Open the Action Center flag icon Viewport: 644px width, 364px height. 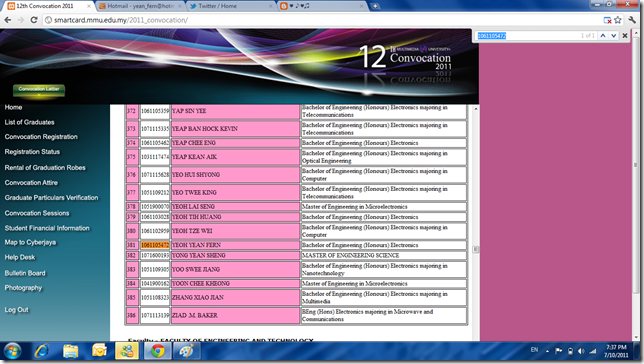(x=558, y=351)
